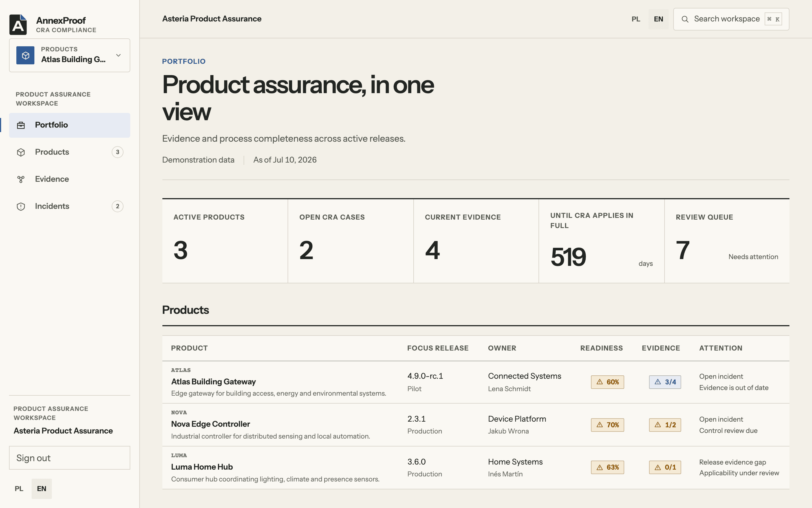Open the Atlas Building G... product selector

pyautogui.click(x=69, y=55)
